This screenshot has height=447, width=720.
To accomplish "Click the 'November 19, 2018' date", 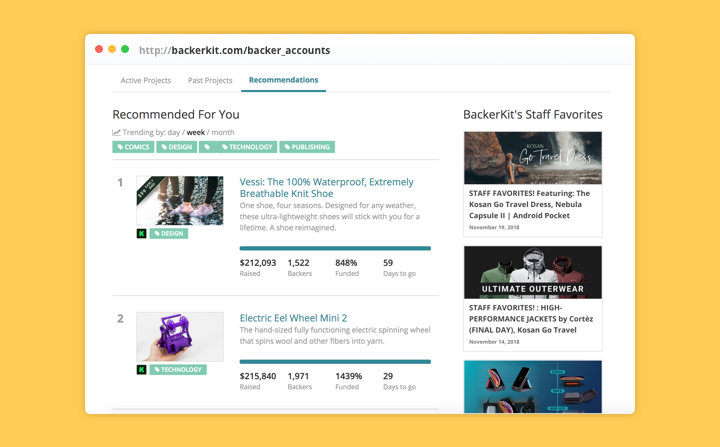I will [494, 227].
